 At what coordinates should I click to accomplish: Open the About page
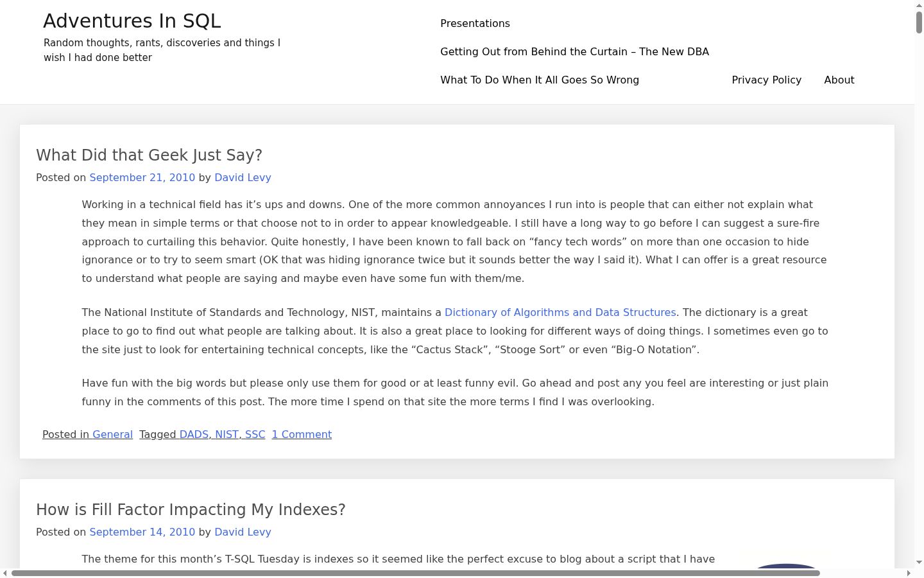(x=839, y=80)
